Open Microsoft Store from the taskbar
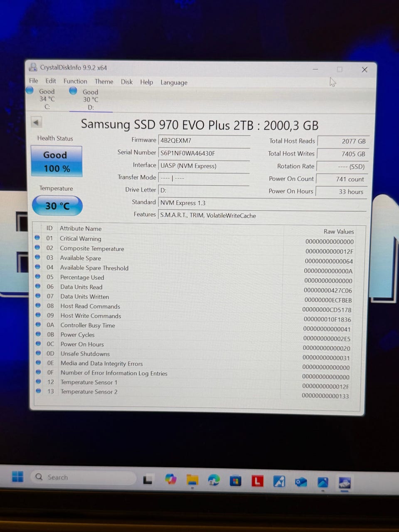This screenshot has height=532, width=399. (236, 481)
